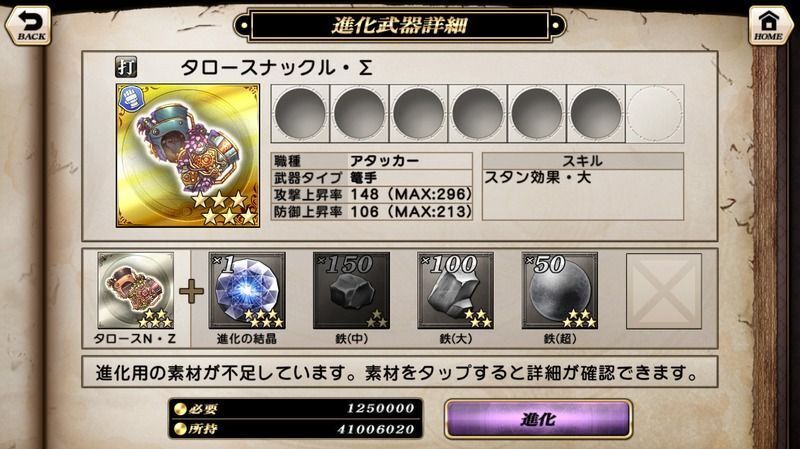The image size is (800, 449).
Task: Tap the first gray orb slot
Action: (300, 114)
